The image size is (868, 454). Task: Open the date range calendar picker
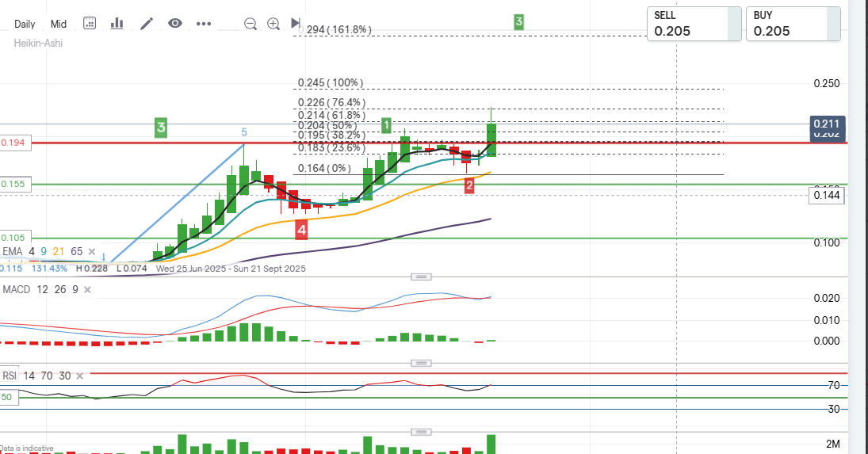point(90,24)
